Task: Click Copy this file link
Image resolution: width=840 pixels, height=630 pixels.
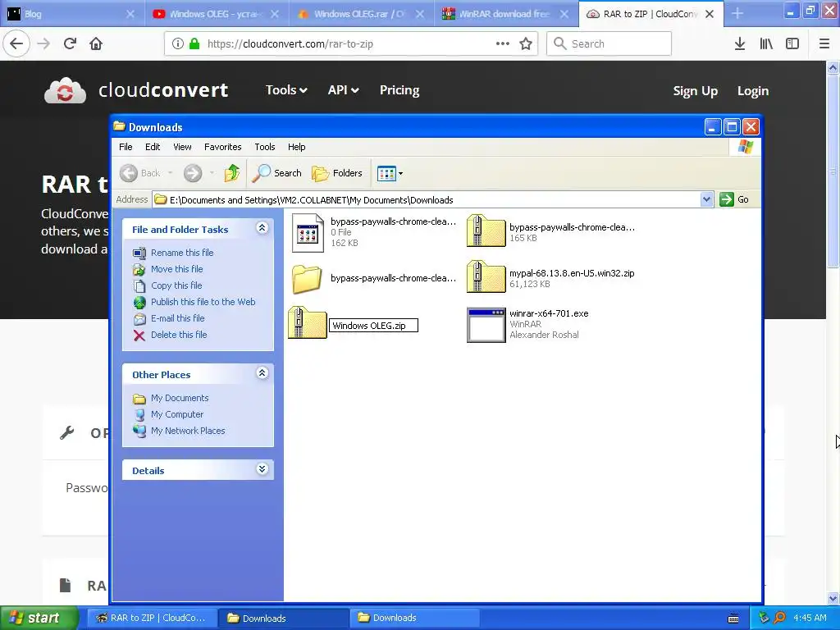Action: tap(176, 285)
